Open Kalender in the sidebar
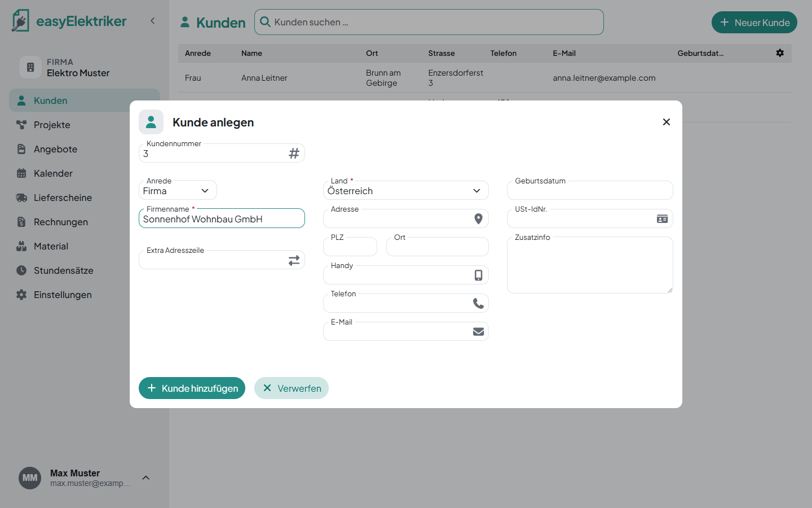Image resolution: width=812 pixels, height=508 pixels. pyautogui.click(x=85, y=173)
